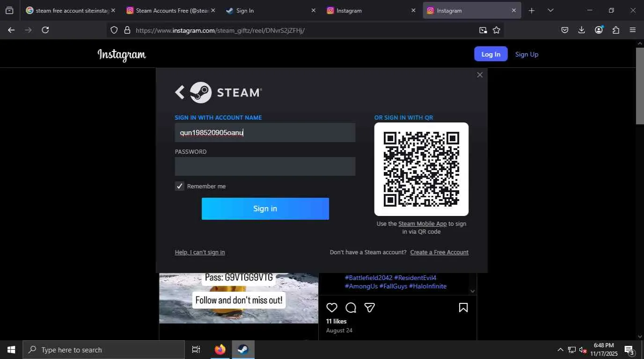Open comments with speech bubble icon

point(351,308)
